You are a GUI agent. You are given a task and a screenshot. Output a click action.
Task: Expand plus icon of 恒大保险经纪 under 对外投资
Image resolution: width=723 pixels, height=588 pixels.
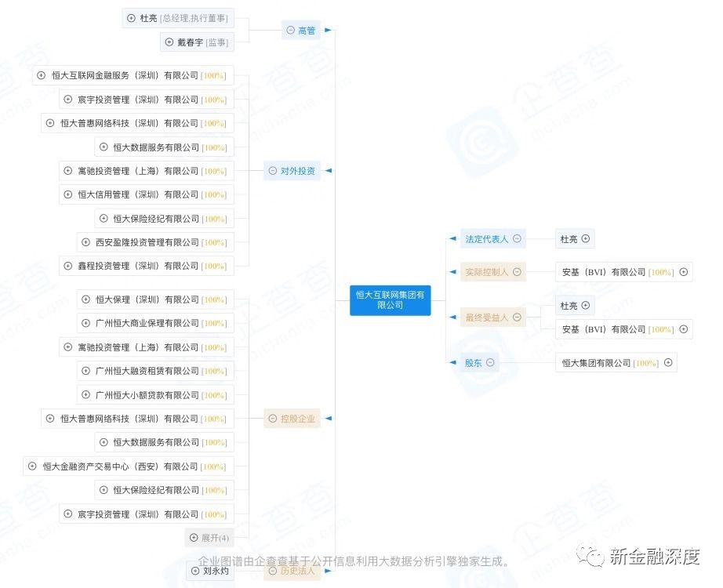104,218
